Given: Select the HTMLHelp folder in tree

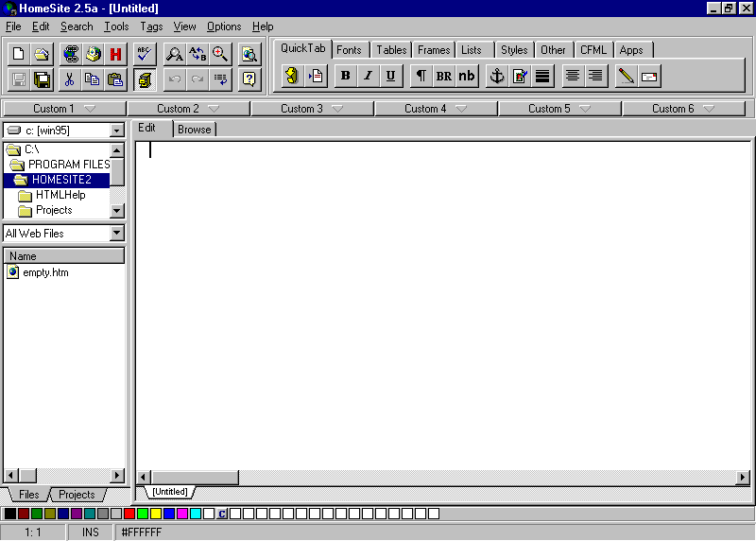Looking at the screenshot, I should coord(60,195).
